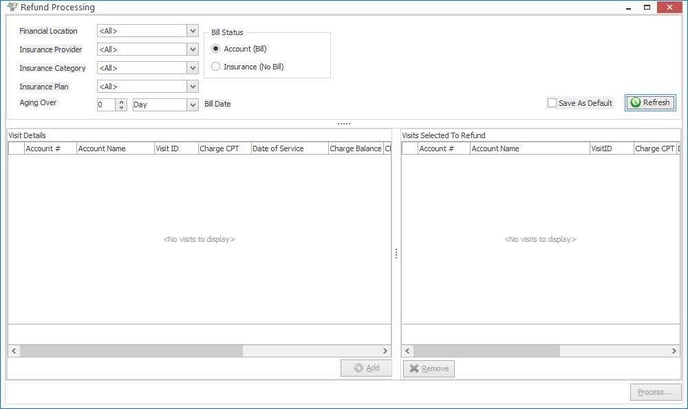688x409 pixels.
Task: Sort Visit Details by Date of Service column
Action: (288, 148)
